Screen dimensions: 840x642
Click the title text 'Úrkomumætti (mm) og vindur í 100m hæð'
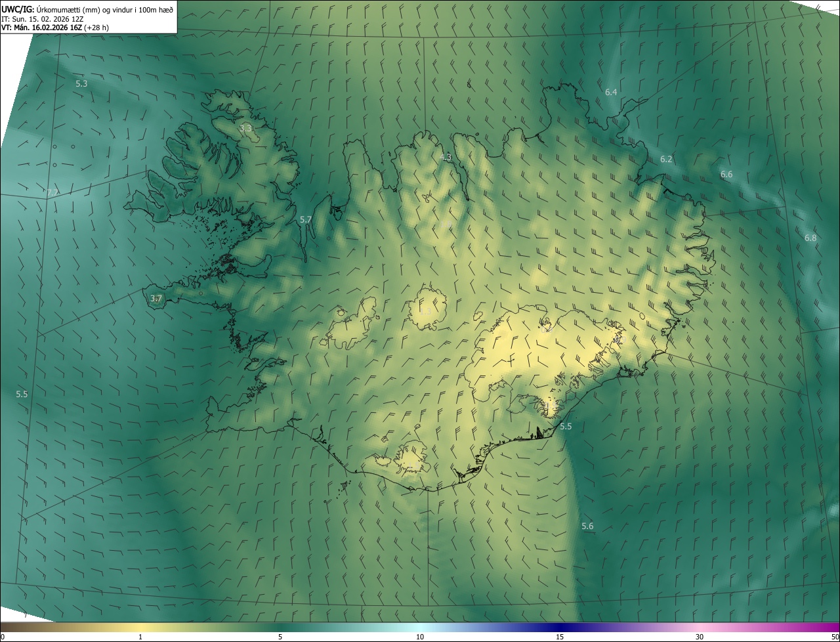coord(105,9)
